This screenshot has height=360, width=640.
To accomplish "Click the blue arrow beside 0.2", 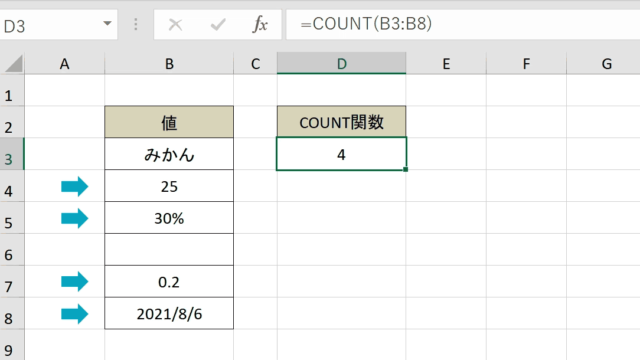I will 75,282.
